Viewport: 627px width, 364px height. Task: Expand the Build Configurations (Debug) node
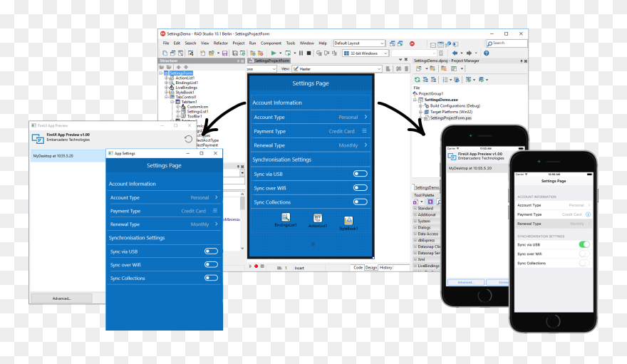pos(421,106)
